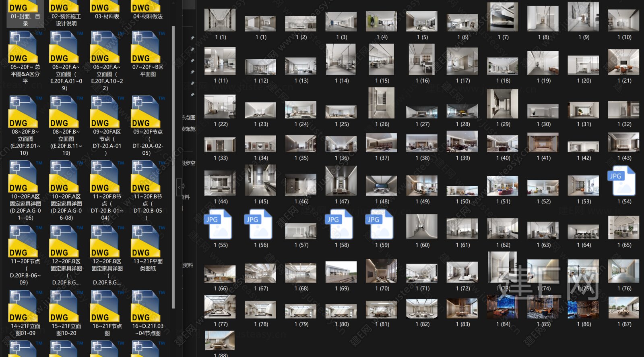This screenshot has width=644, height=357.
Task: Pick the thumbnail 1 (83)
Action: (x=462, y=308)
